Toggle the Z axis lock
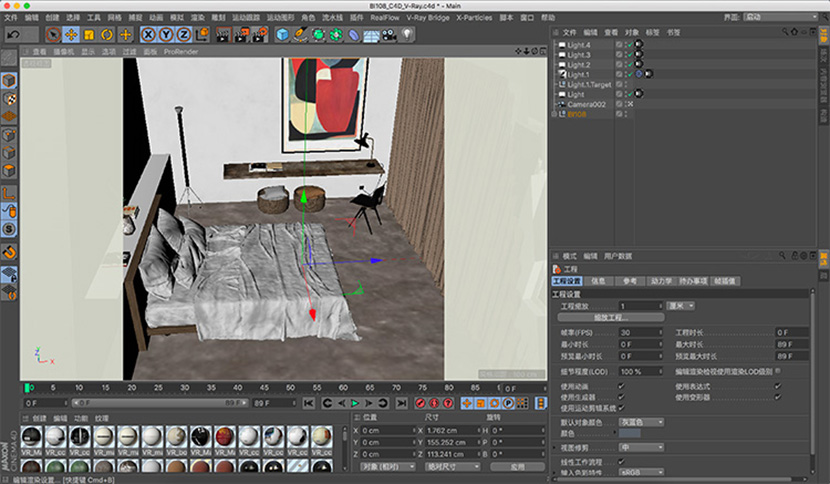Screen dimensions: 830x484 [185, 35]
